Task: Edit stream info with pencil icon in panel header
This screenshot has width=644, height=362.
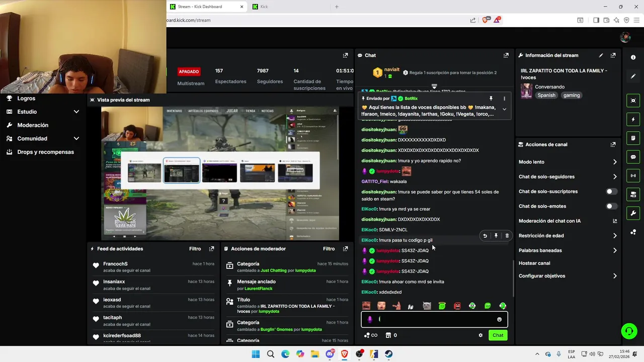Action: pyautogui.click(x=601, y=55)
